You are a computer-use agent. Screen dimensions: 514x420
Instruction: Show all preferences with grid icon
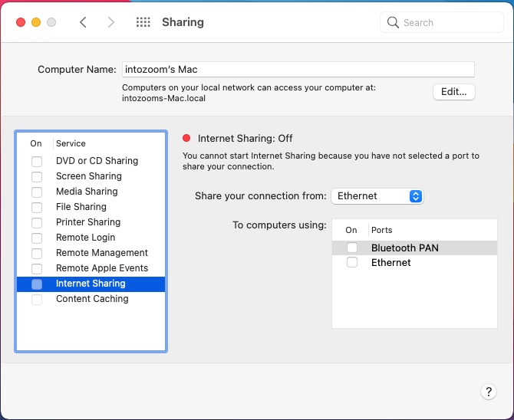[x=143, y=22]
